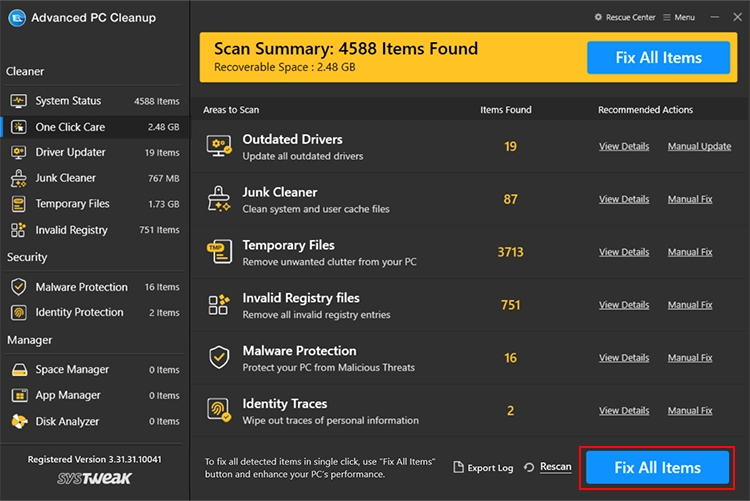Click the Outdated Drivers monitor gear icon

tap(219, 145)
